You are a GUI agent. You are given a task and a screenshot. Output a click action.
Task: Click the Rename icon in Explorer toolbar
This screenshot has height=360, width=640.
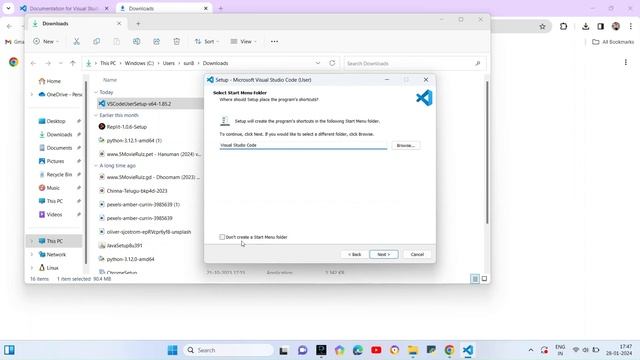(136, 41)
